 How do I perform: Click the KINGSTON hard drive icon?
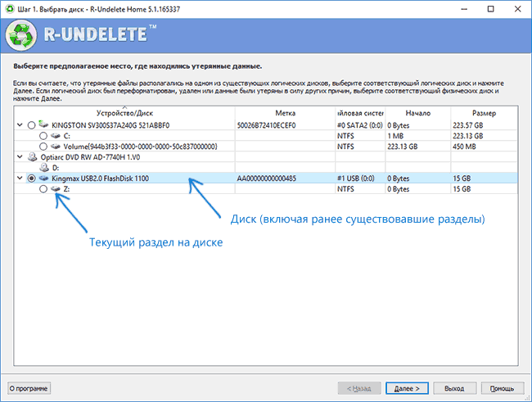click(x=43, y=124)
